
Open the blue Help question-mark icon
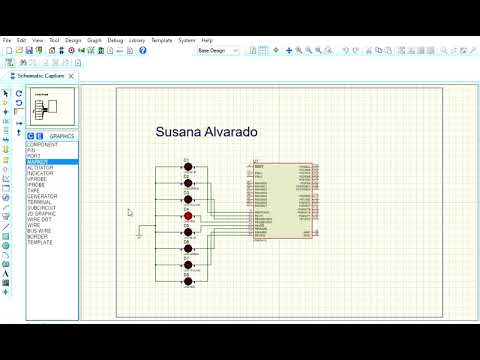pyautogui.click(x=143, y=51)
